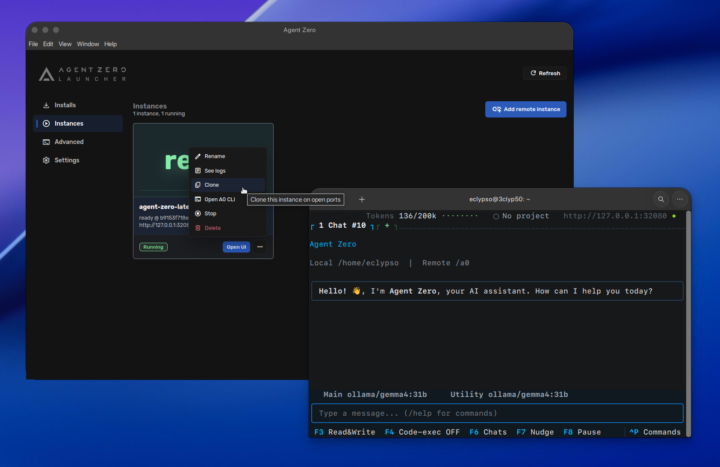Click the trash icon beside Delete
The height and width of the screenshot is (467, 720).
(x=198, y=228)
